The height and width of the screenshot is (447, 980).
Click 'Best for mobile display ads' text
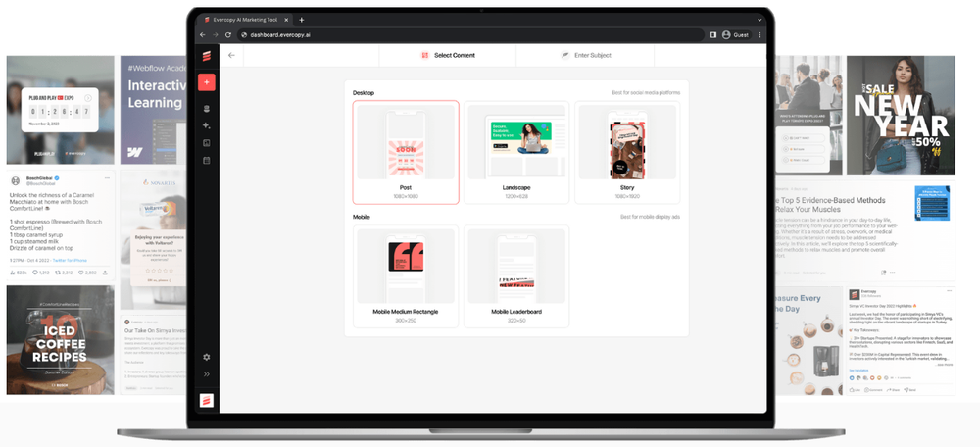(650, 217)
